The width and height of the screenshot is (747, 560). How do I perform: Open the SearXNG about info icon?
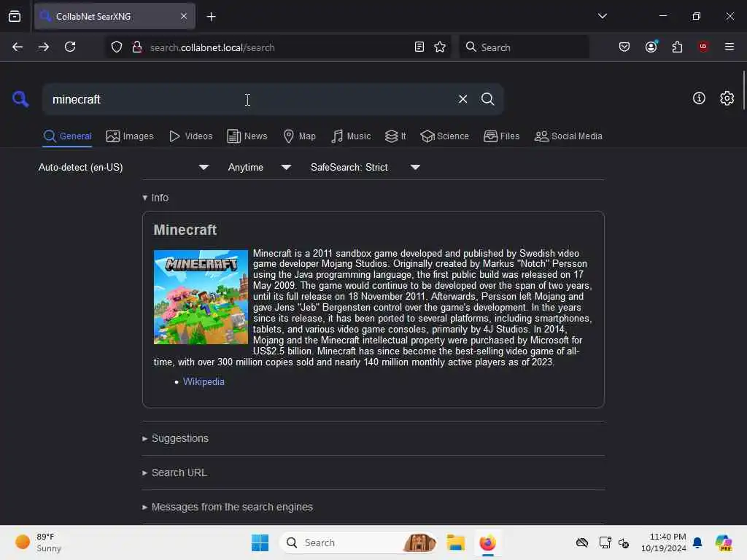(x=699, y=98)
